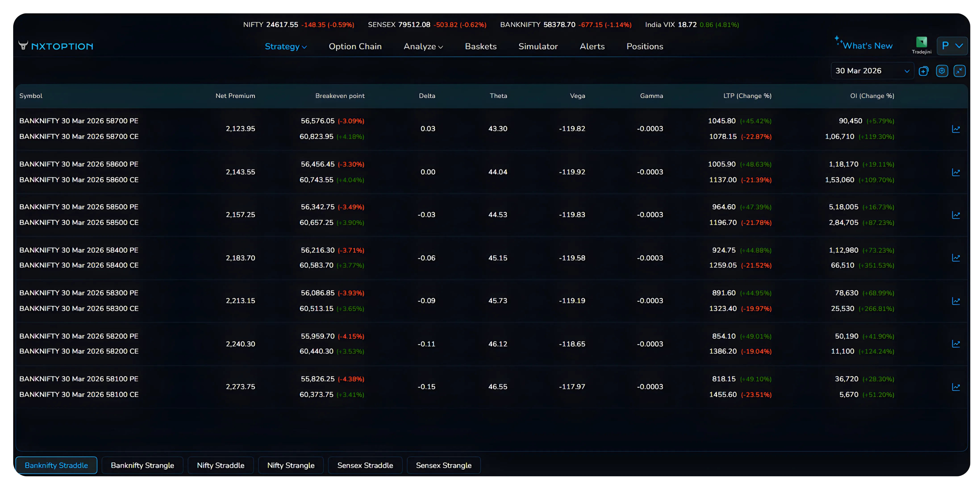Expand the Analyze dropdown

[423, 46]
